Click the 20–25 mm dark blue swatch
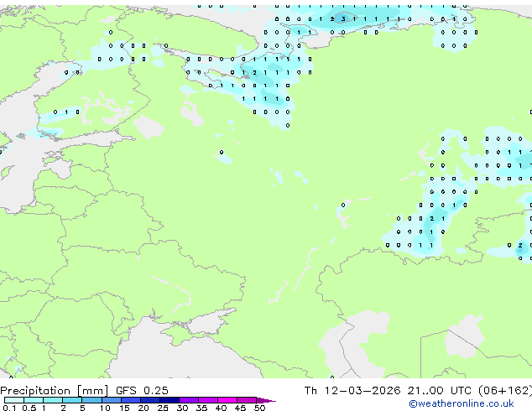Viewport: 532px width, 411px height. point(150,400)
